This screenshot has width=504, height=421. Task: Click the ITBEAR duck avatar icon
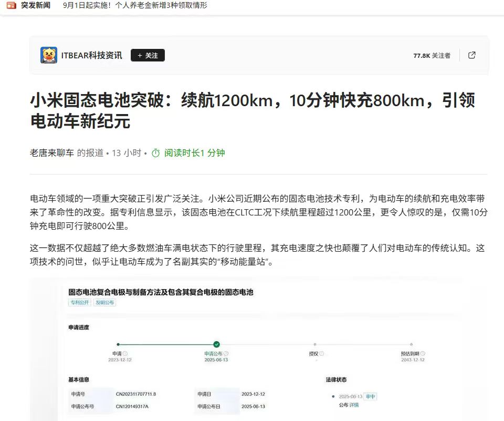49,55
